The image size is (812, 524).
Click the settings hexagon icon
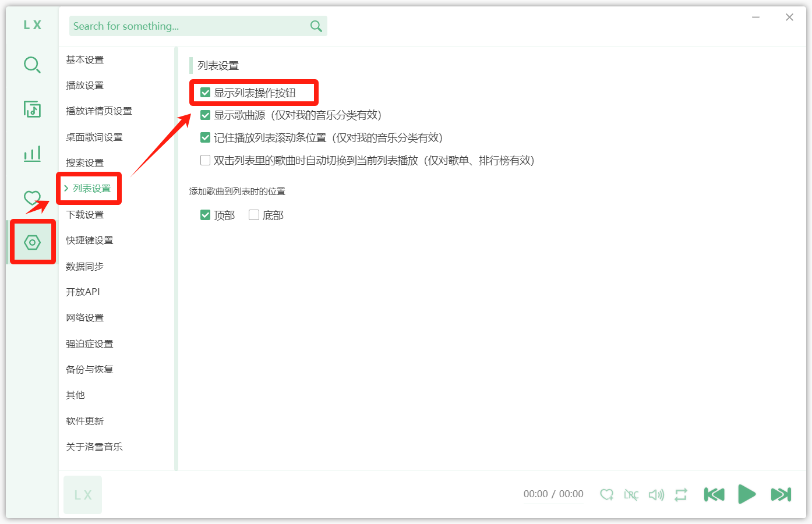point(32,242)
